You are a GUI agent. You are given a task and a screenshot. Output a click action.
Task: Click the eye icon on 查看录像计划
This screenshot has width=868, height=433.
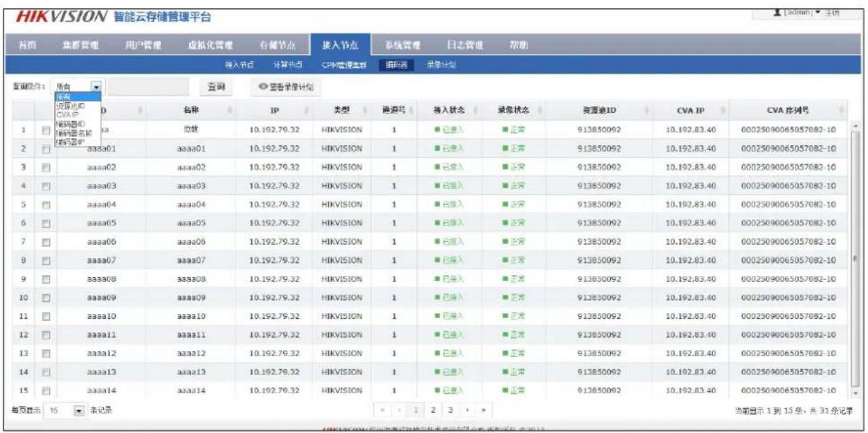tap(263, 87)
